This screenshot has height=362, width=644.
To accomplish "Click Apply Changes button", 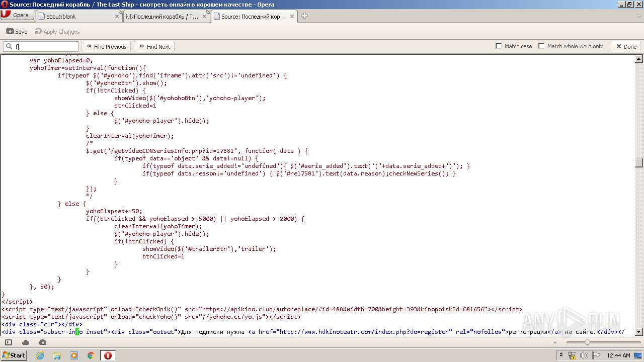I will click(57, 31).
